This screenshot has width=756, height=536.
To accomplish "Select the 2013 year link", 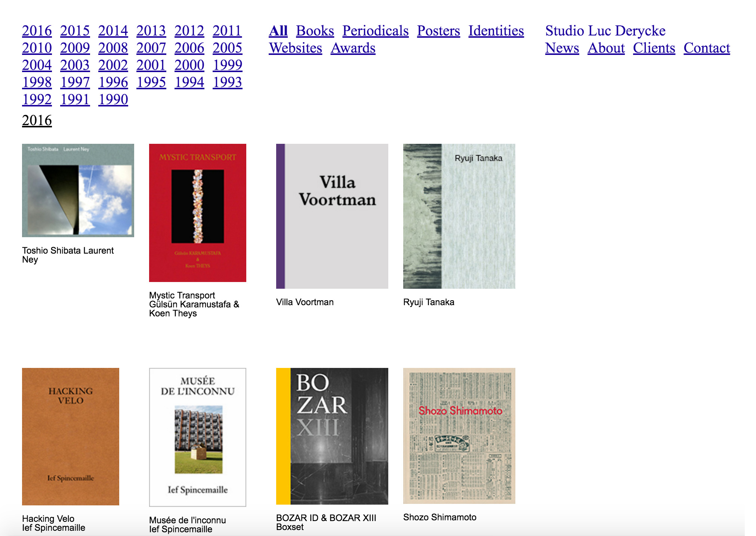I will click(x=151, y=31).
